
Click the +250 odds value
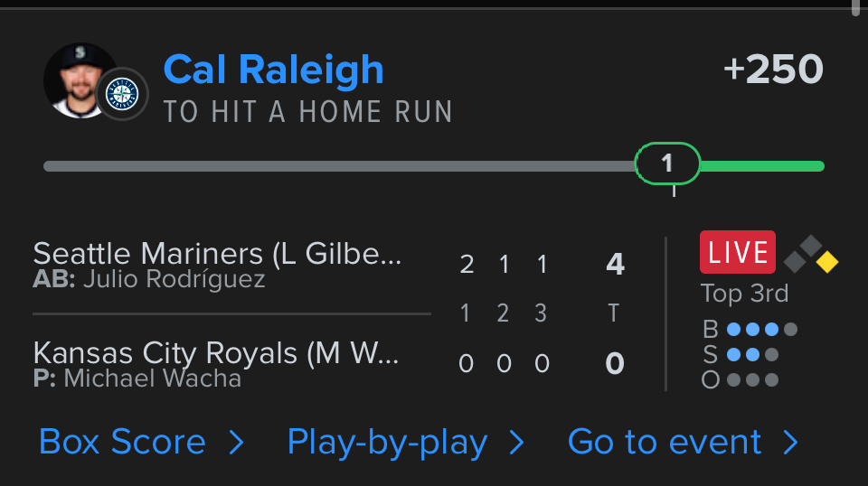[x=773, y=70]
